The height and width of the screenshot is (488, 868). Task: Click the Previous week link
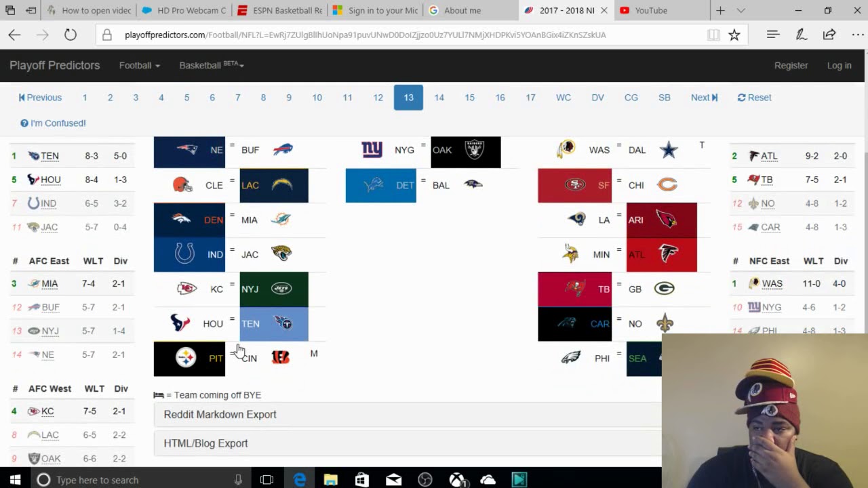(40, 98)
